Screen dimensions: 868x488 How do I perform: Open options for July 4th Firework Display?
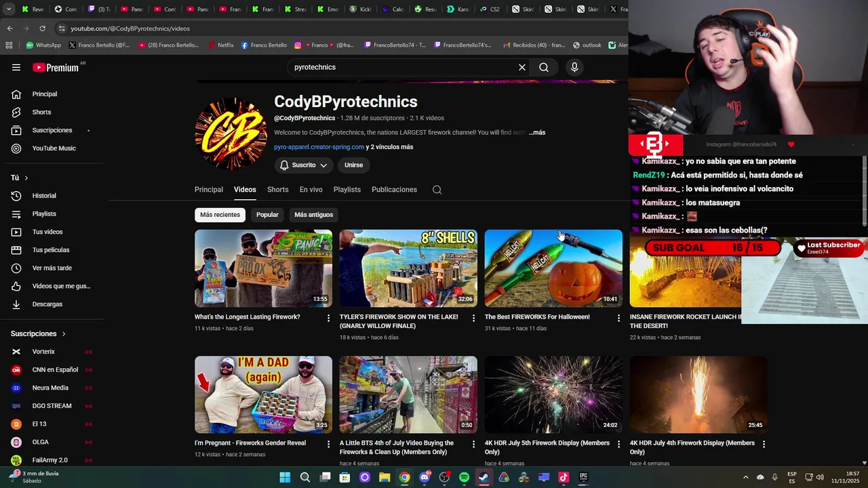(764, 444)
